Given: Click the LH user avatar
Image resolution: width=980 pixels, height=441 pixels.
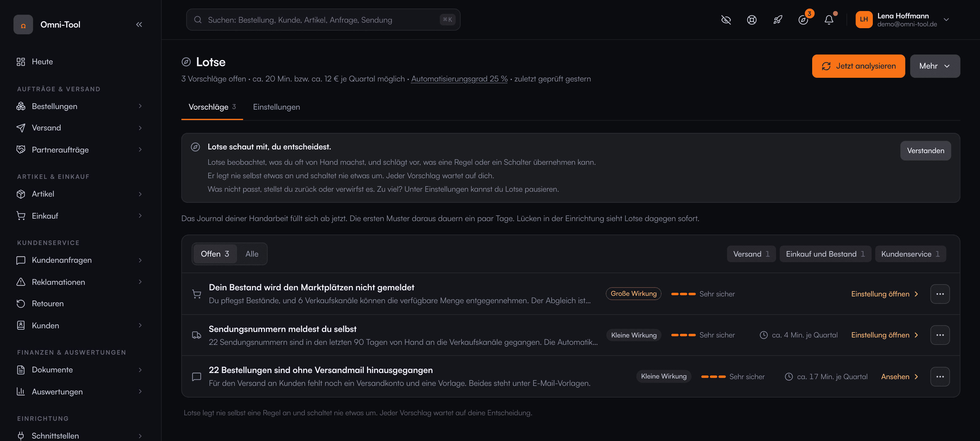Looking at the screenshot, I should click(864, 20).
